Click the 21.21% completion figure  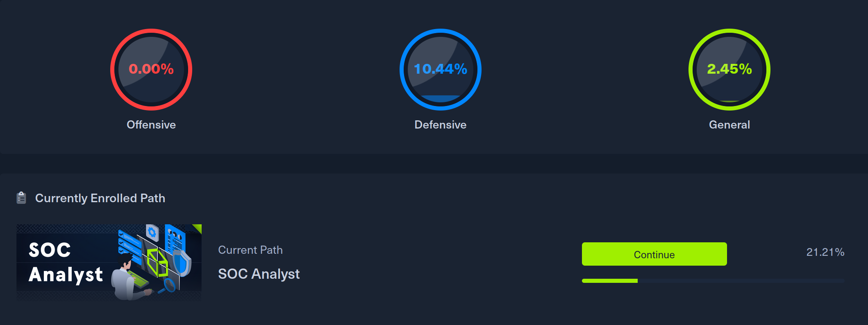click(x=825, y=252)
